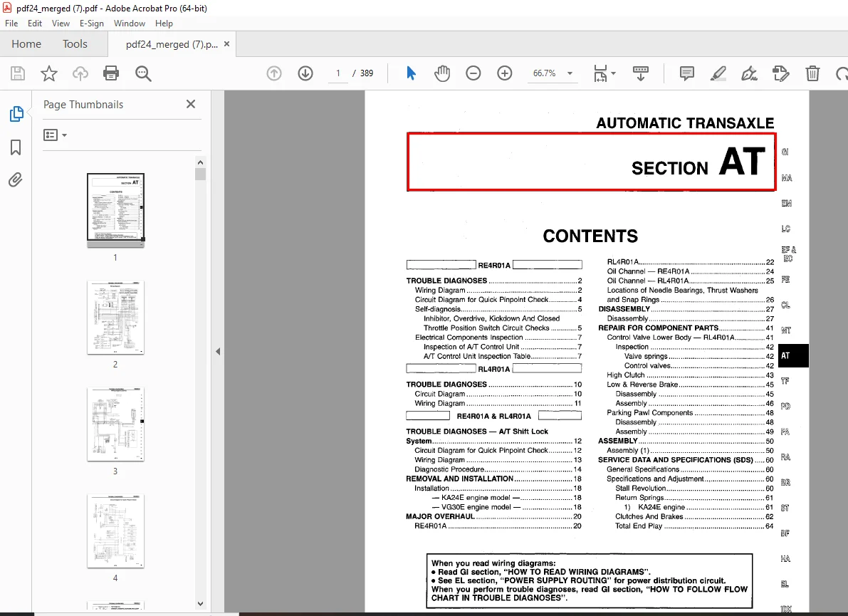The width and height of the screenshot is (848, 616).
Task: Click the 'Stall Revolution' contents entry
Action: 694,489
